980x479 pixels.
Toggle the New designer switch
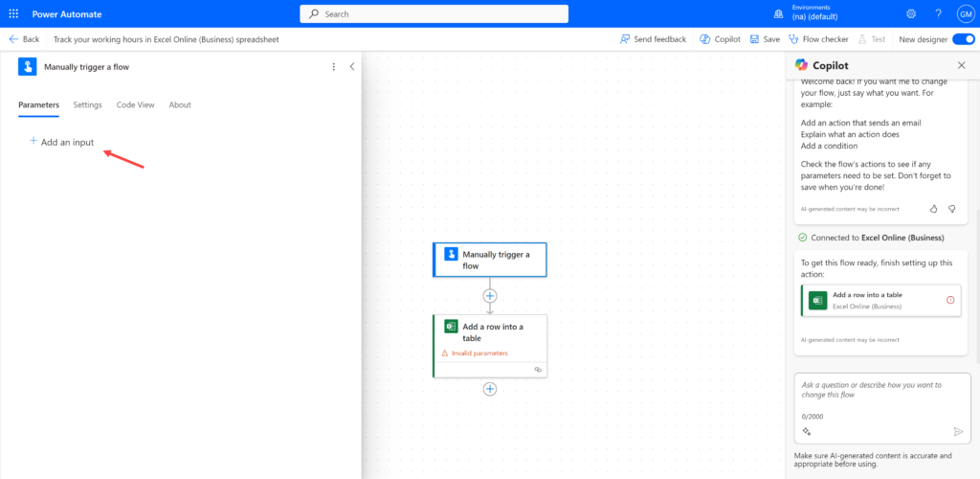tap(963, 38)
